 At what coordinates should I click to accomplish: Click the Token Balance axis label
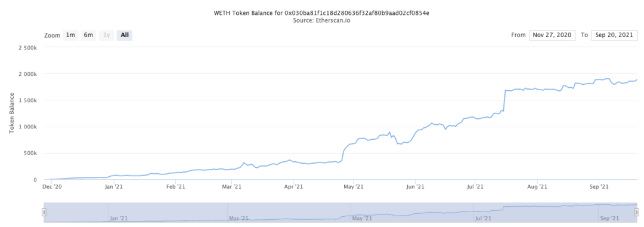[13, 113]
